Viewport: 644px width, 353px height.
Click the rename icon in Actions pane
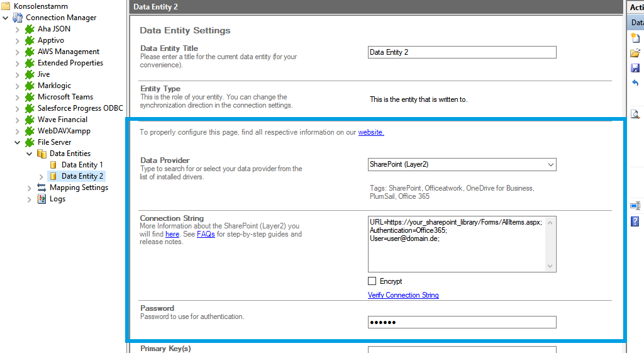pyautogui.click(x=635, y=206)
